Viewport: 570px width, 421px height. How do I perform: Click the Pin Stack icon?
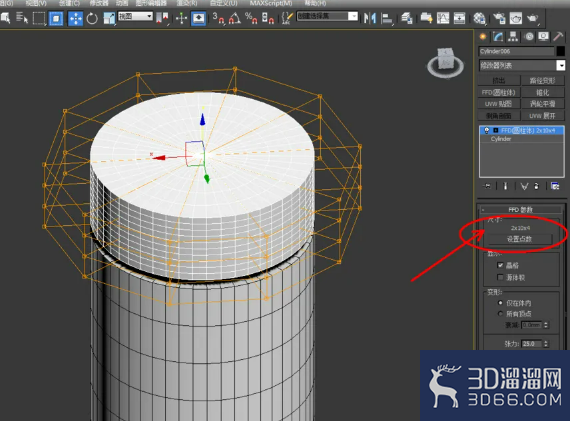coord(487,186)
